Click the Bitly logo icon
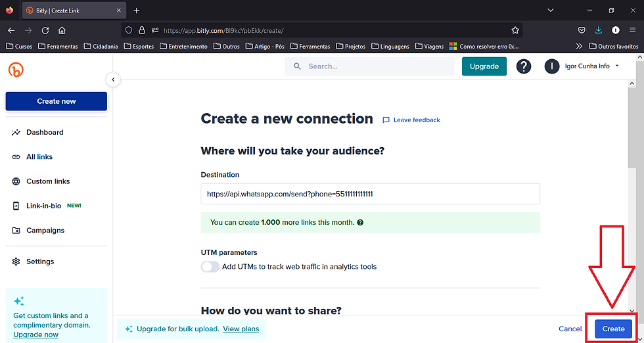Viewport: 644px width, 343px height. [x=16, y=70]
